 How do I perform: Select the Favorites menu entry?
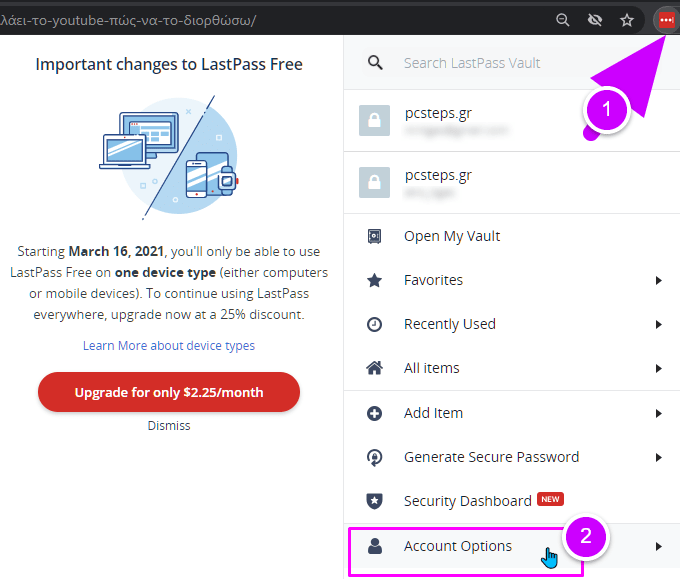(x=512, y=281)
